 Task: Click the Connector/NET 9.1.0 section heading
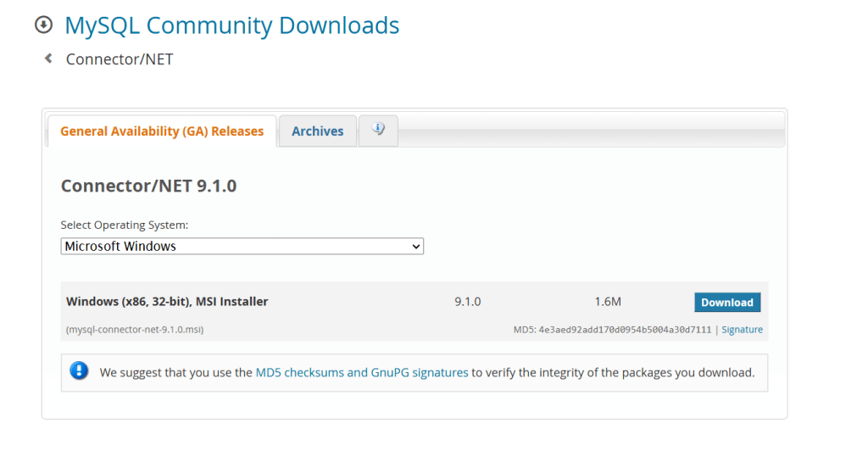point(148,186)
